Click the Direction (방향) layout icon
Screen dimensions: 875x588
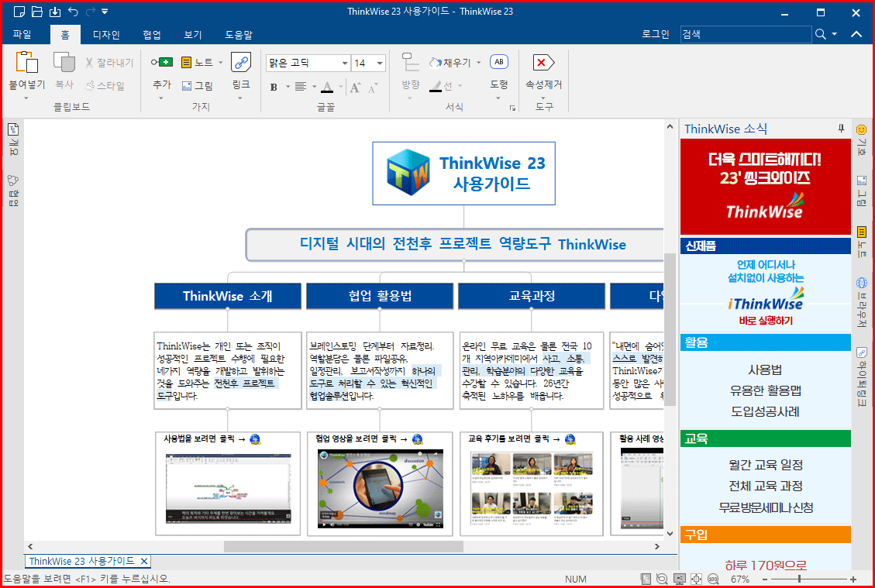[x=411, y=62]
